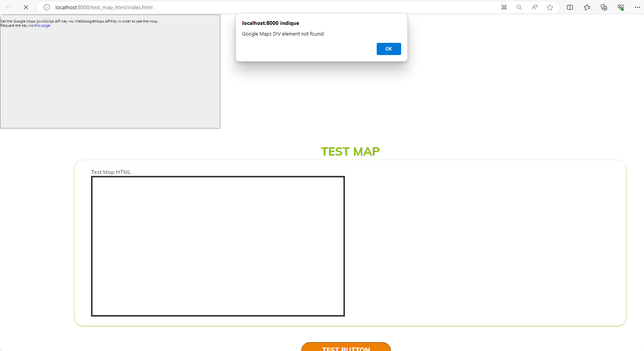The height and width of the screenshot is (351, 644).
Task: View site information icon
Action: tap(47, 7)
